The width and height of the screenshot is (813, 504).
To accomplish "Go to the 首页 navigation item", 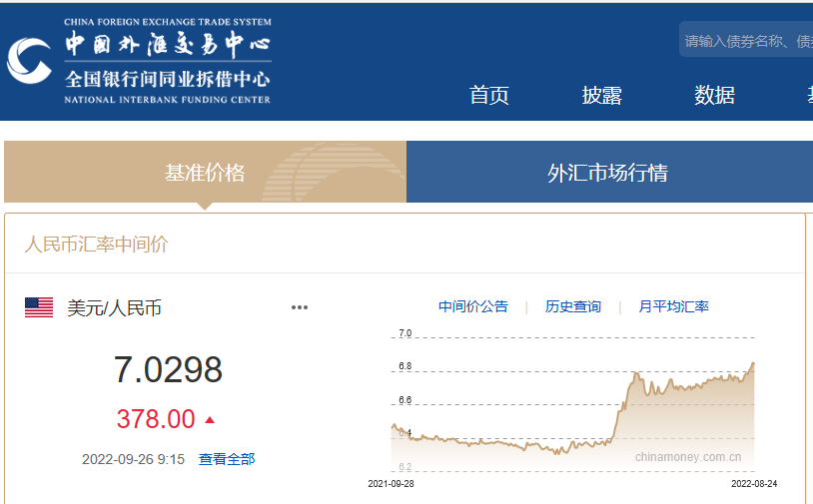I will pyautogui.click(x=489, y=95).
